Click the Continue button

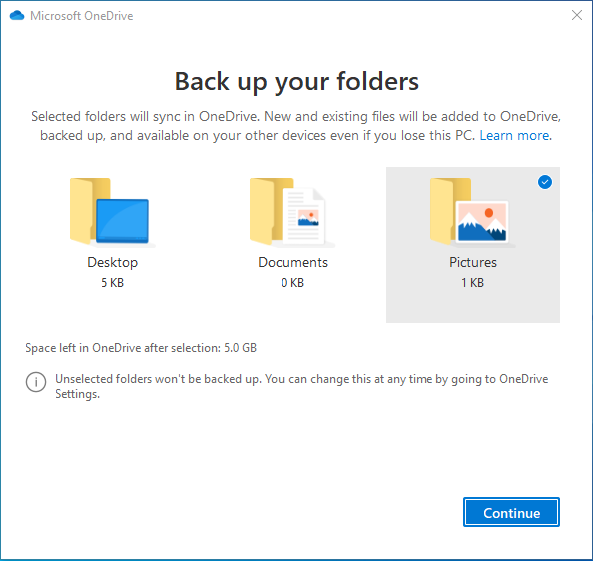click(511, 512)
